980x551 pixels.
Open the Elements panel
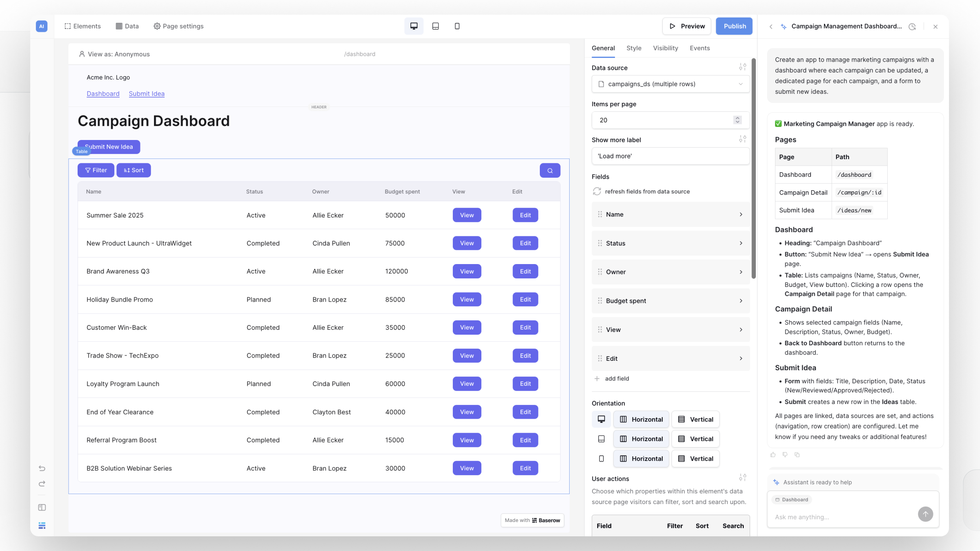(x=82, y=26)
